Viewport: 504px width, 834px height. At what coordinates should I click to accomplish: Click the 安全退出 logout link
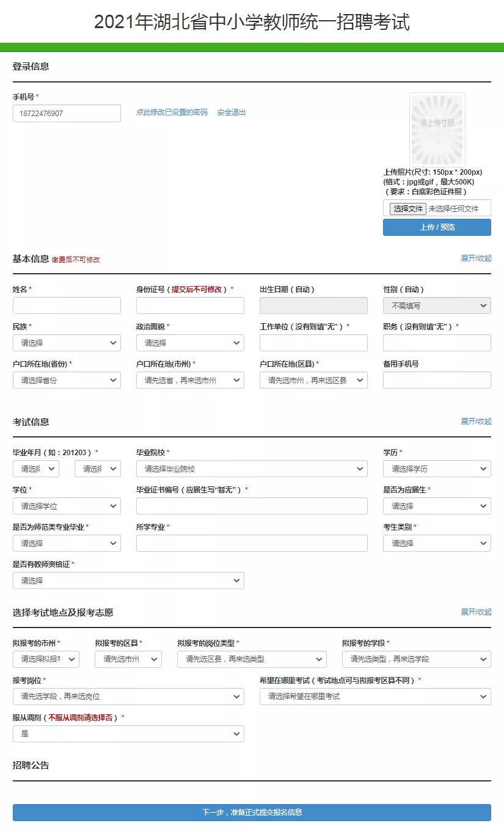coord(232,112)
